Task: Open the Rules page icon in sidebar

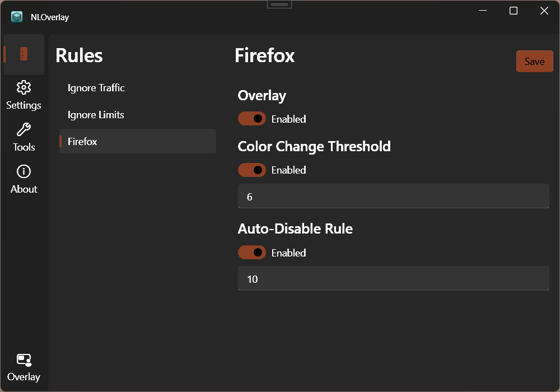Action: coord(24,54)
